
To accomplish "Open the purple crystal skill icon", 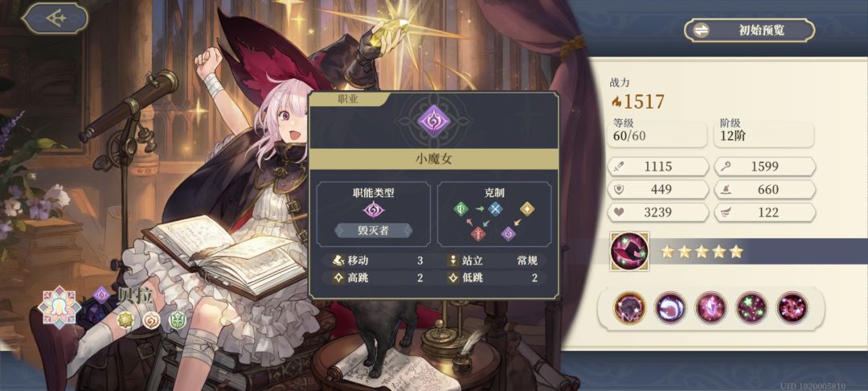I will 711,308.
